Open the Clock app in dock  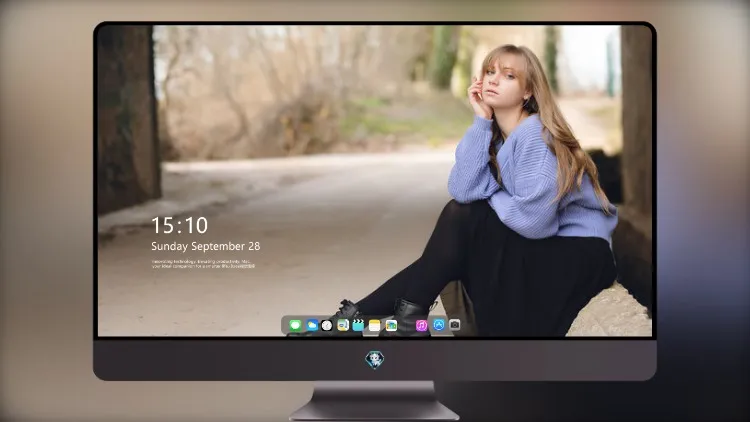click(x=327, y=325)
